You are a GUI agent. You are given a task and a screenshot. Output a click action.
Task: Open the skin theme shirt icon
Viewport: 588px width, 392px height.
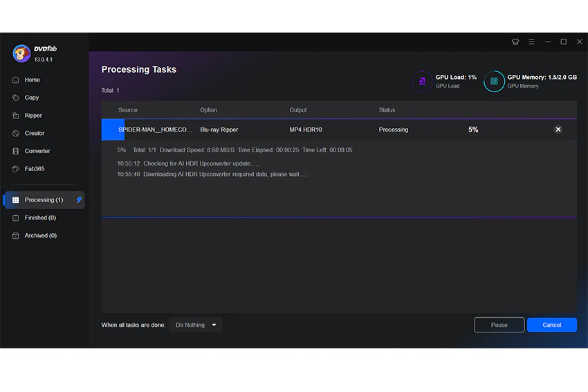point(515,42)
